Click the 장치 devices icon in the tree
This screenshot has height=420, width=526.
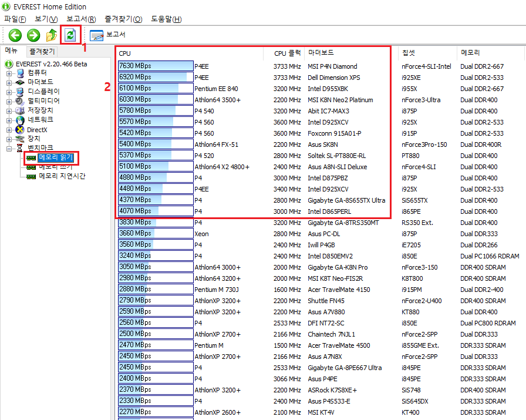20,139
